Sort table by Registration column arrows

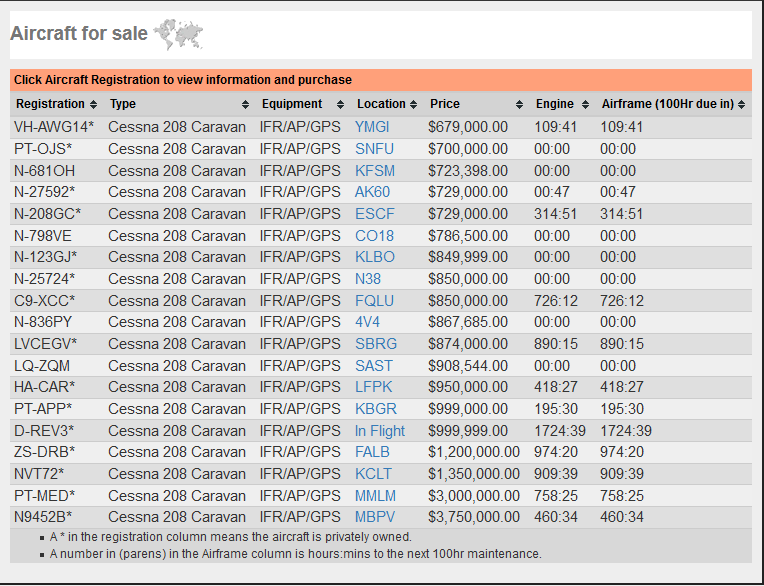[94, 104]
